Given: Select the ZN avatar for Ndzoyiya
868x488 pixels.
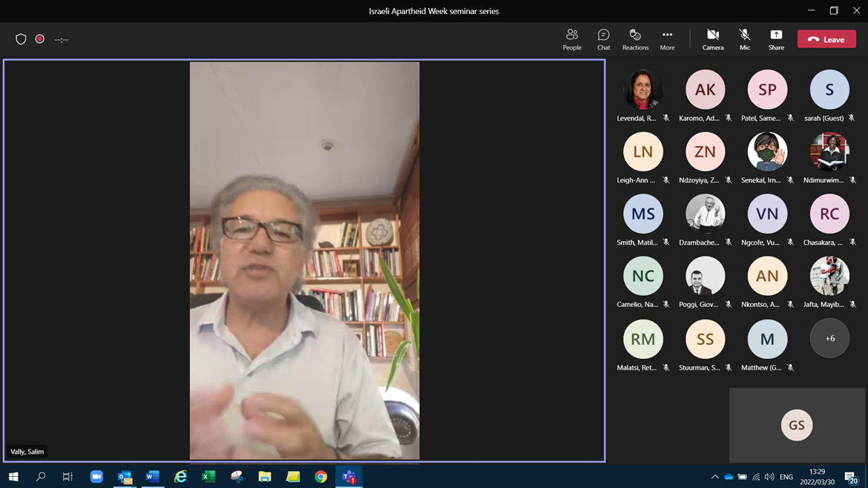Looking at the screenshot, I should pos(705,151).
